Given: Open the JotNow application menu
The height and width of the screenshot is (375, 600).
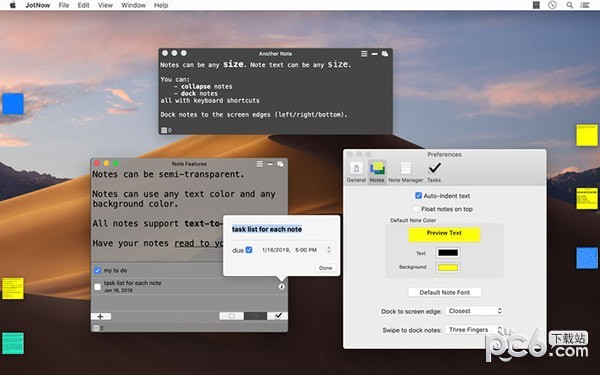Looking at the screenshot, I should 38,5.
